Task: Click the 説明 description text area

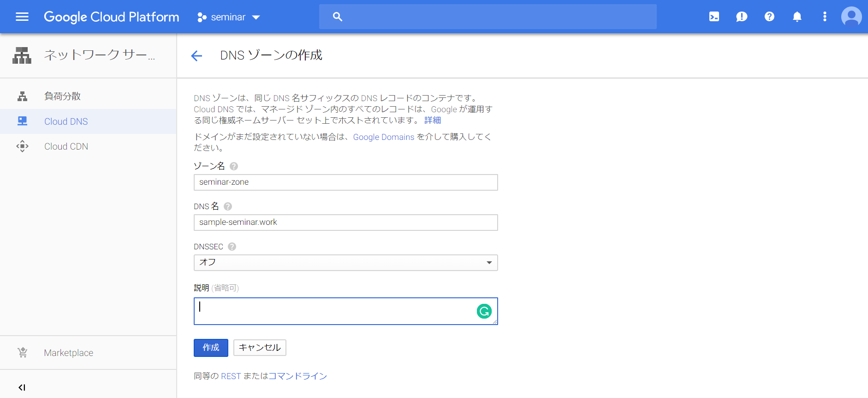Action: tap(346, 311)
